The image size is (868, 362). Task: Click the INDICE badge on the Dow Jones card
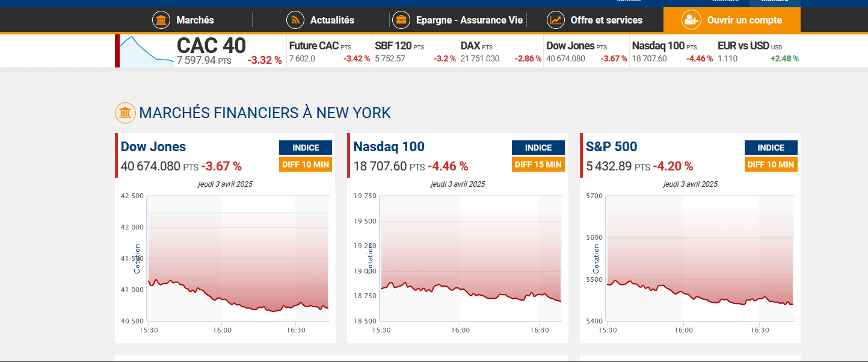click(306, 148)
